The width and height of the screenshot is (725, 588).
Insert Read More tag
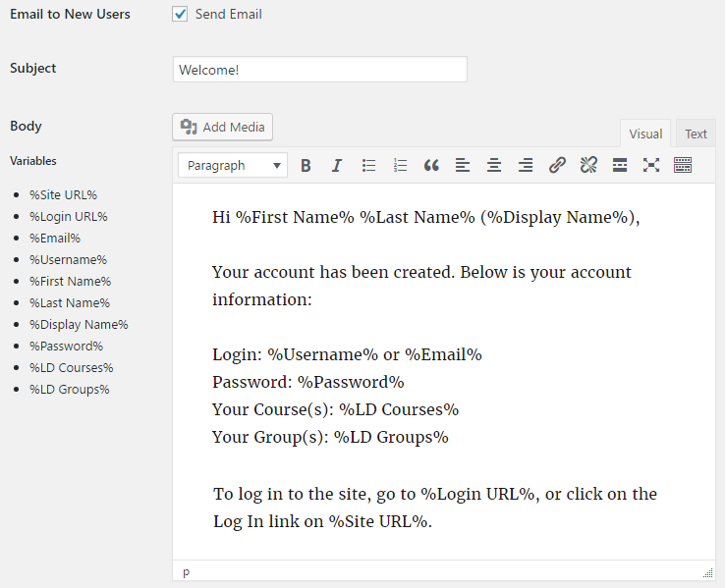point(620,166)
